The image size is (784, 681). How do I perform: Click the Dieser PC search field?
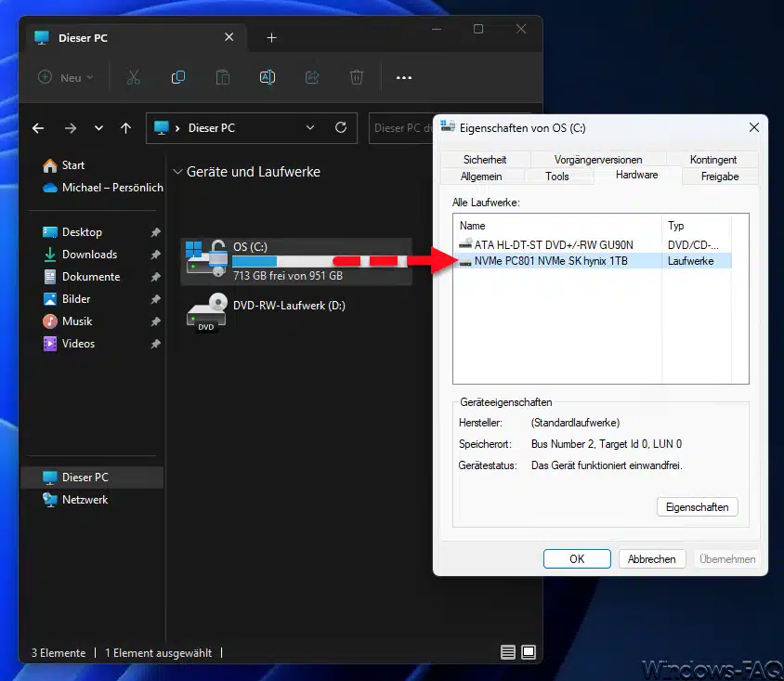(401, 128)
